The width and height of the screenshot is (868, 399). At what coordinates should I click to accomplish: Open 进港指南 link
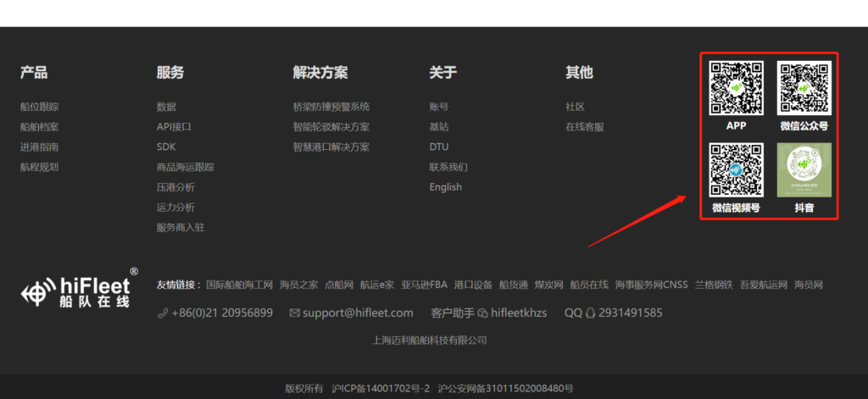click(39, 147)
